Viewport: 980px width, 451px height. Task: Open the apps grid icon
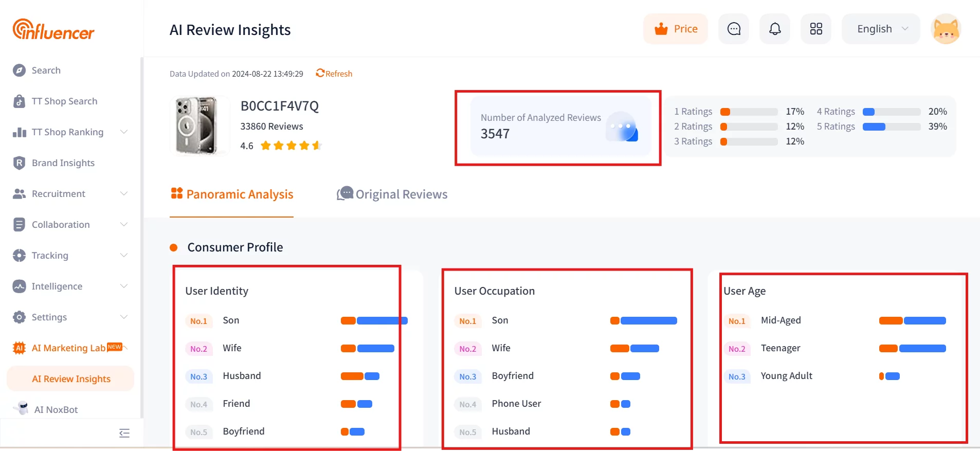816,29
